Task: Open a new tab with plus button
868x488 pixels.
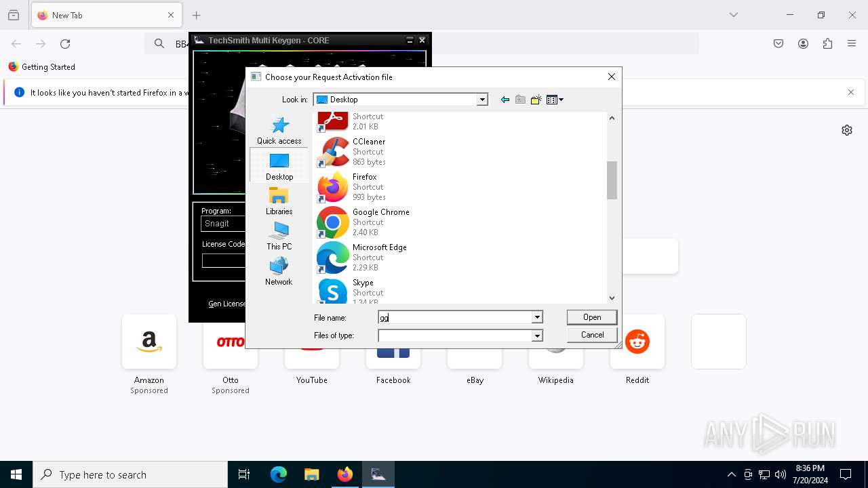Action: (197, 15)
